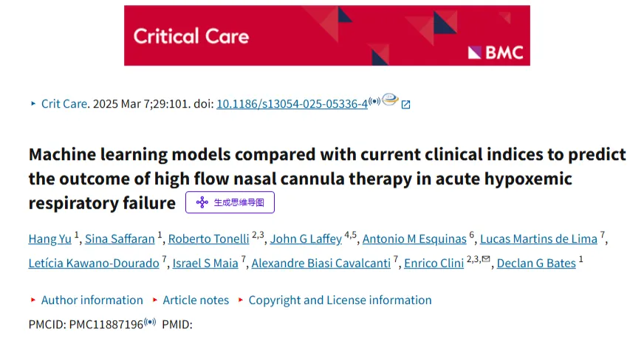Click the globe reader icon beside DOI
The image size is (644, 338).
(x=390, y=100)
